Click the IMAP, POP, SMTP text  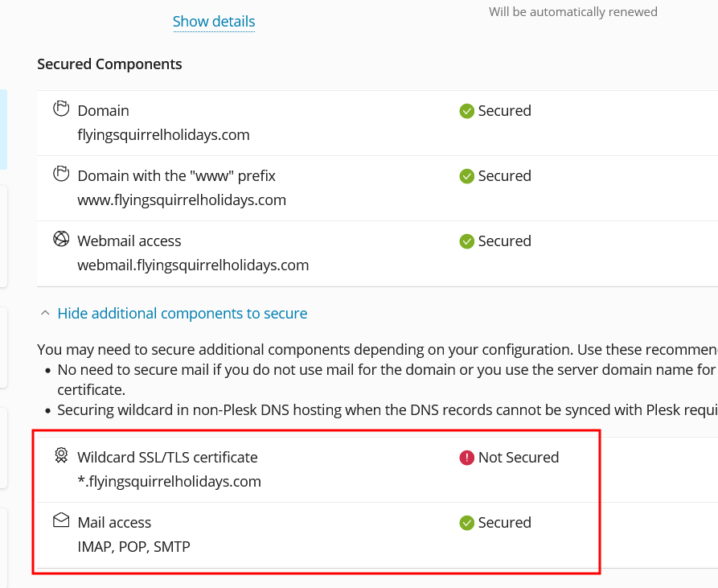(133, 547)
